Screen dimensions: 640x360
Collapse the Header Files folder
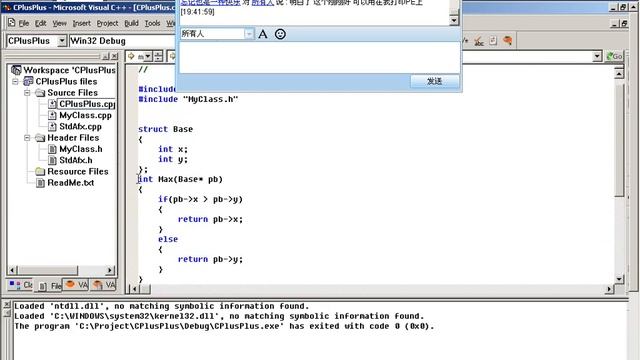click(27, 138)
